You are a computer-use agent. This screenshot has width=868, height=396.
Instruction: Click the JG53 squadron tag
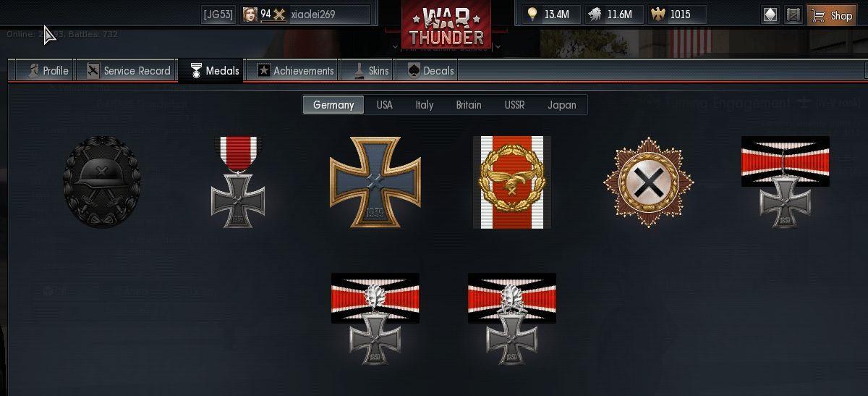coord(218,14)
